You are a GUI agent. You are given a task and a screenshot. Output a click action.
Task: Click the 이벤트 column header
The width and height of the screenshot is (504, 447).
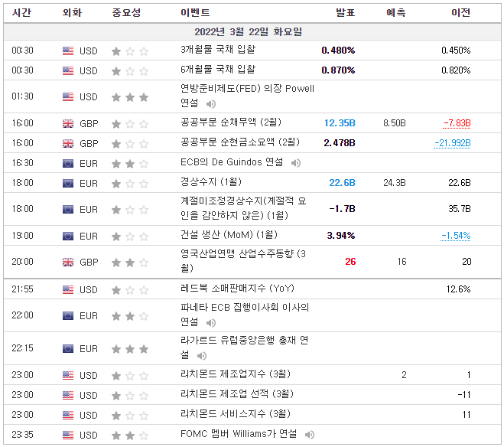(x=195, y=13)
